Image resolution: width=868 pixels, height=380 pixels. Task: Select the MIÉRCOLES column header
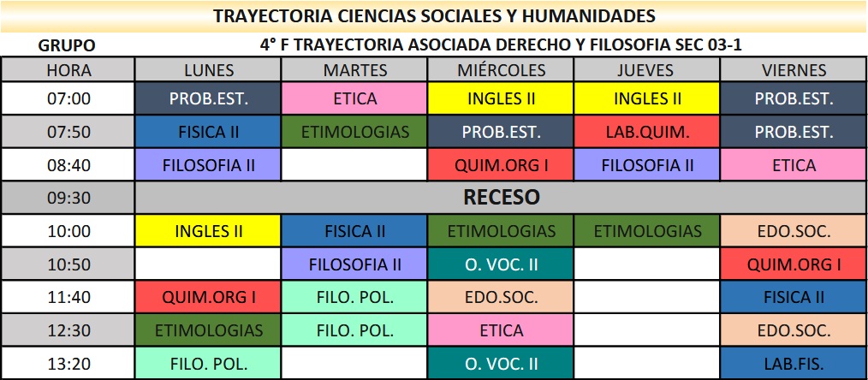click(501, 70)
